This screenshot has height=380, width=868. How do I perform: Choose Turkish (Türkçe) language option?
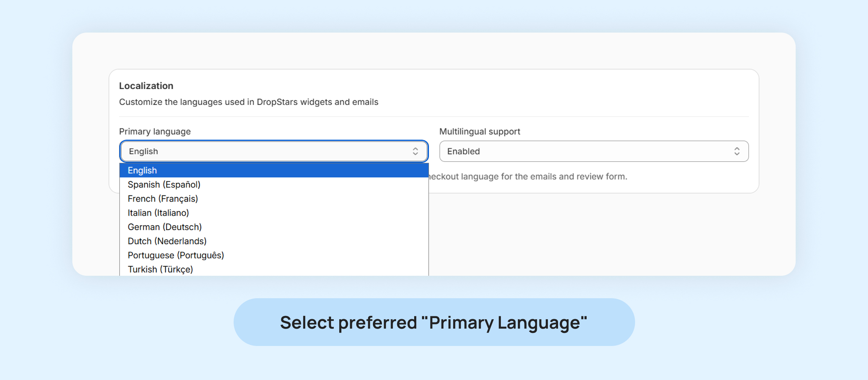[160, 269]
